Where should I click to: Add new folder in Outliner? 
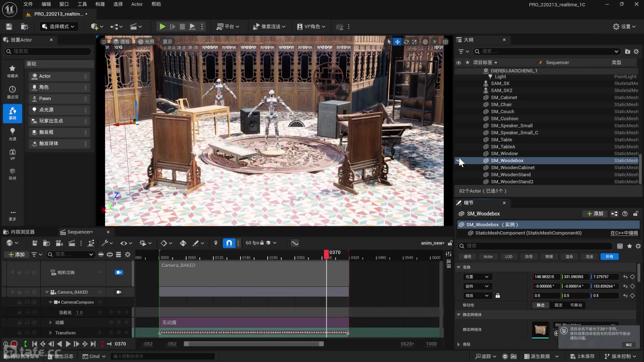[x=628, y=51]
